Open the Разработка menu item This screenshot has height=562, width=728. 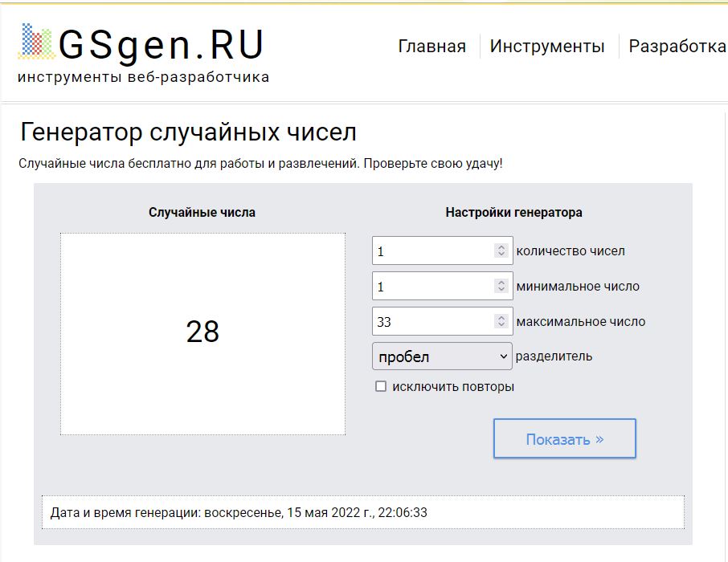(x=677, y=47)
